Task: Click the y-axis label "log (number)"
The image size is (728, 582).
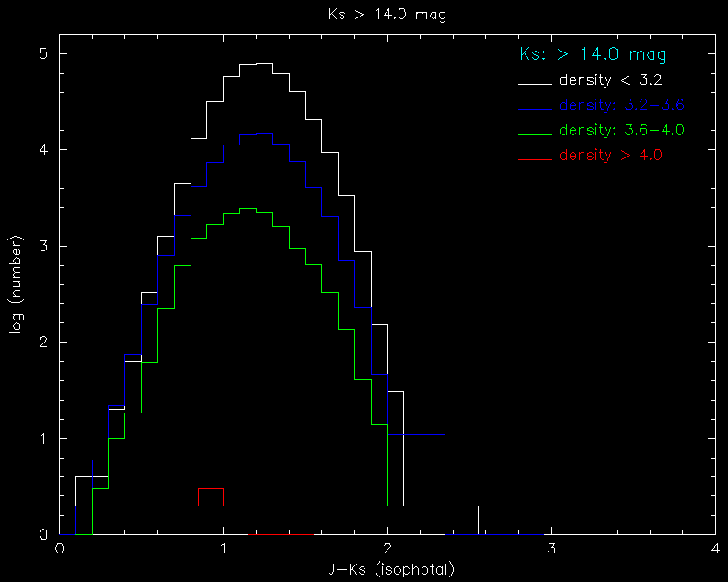Action: tap(17, 287)
